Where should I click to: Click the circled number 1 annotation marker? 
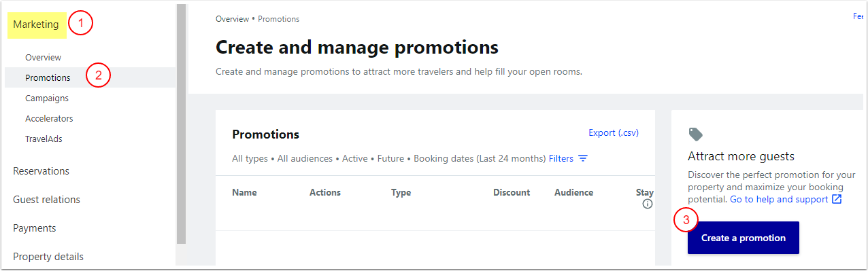coord(80,24)
